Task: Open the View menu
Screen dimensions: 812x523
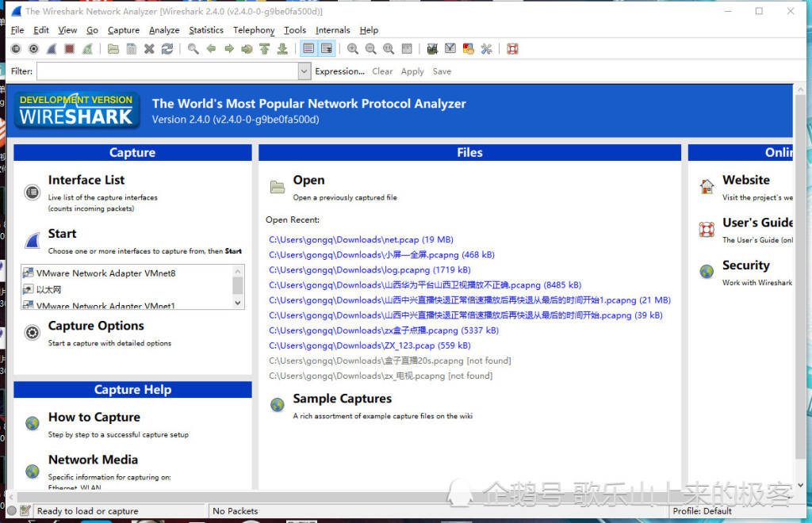Action: point(67,30)
